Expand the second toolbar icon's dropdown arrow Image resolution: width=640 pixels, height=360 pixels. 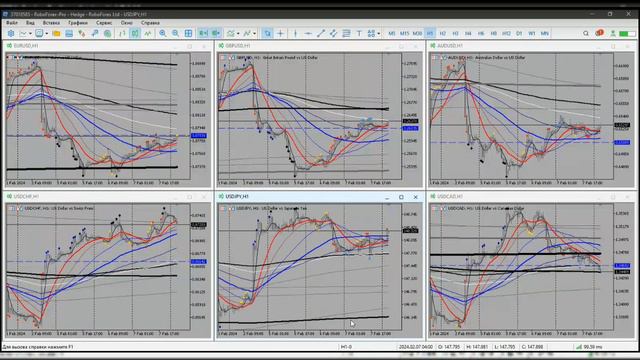(x=47, y=33)
